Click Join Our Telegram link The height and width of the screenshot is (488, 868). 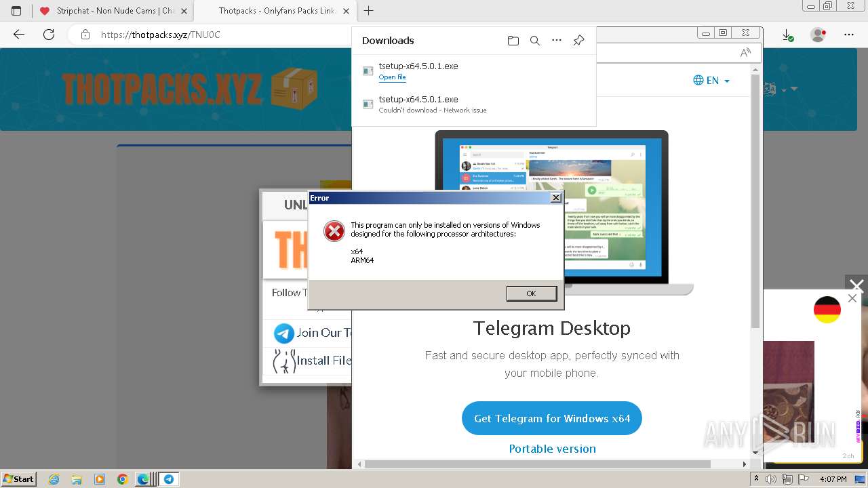323,333
